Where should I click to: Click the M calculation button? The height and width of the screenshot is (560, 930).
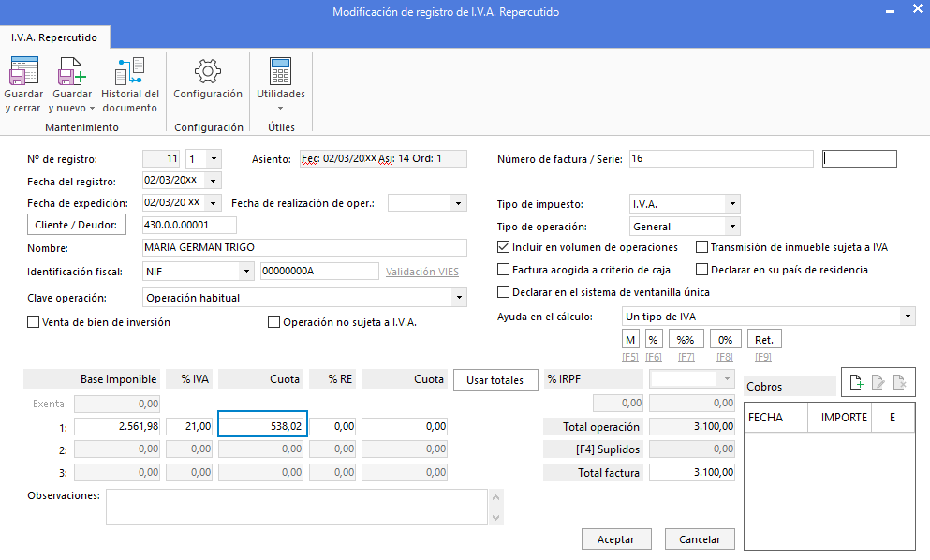click(x=630, y=340)
